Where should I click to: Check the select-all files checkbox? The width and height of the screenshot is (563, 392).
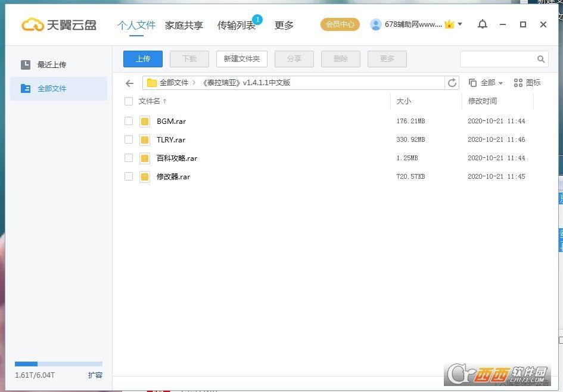(x=129, y=101)
